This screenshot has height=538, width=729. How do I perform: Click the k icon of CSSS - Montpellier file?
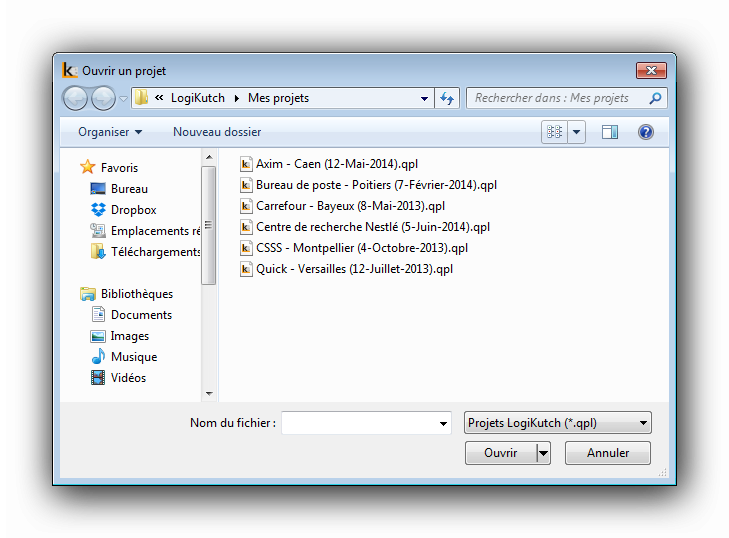pos(245,248)
